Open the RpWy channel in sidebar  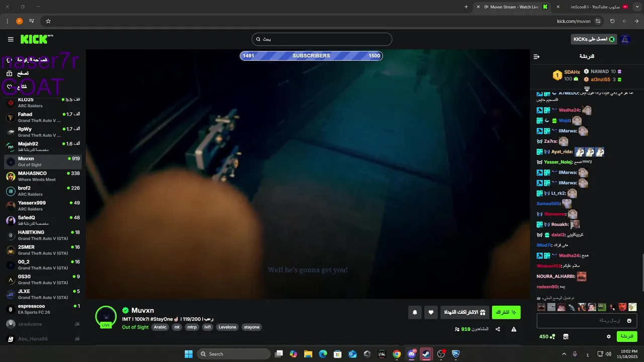pyautogui.click(x=43, y=132)
